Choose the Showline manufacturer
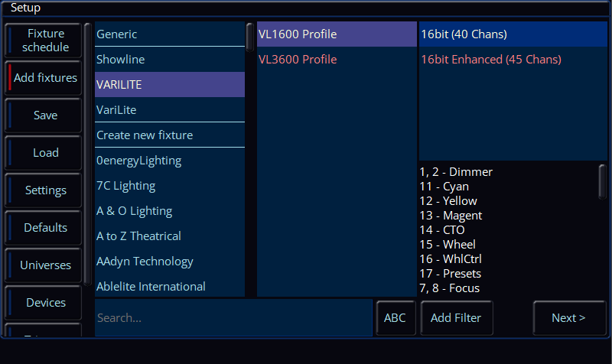 [x=170, y=60]
